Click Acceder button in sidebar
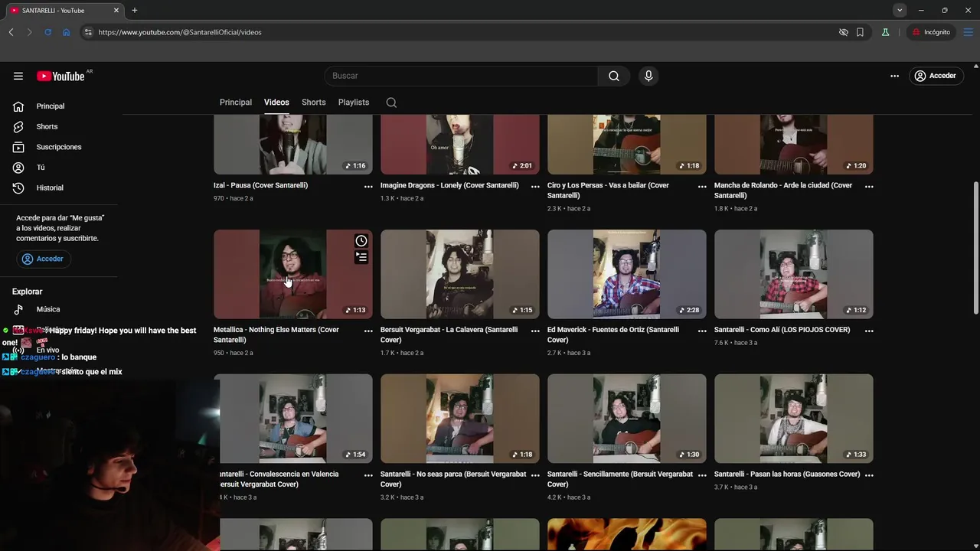This screenshot has width=980, height=551. tap(43, 259)
